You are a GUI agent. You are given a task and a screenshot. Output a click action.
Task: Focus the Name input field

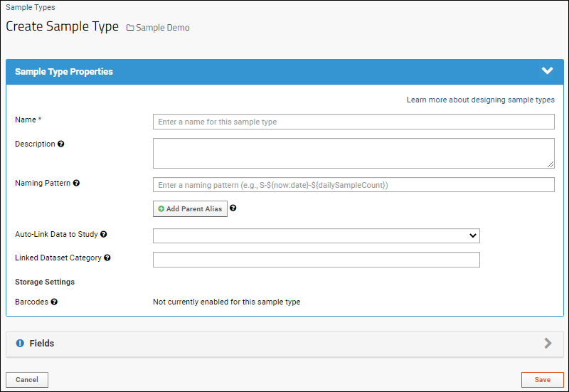353,122
